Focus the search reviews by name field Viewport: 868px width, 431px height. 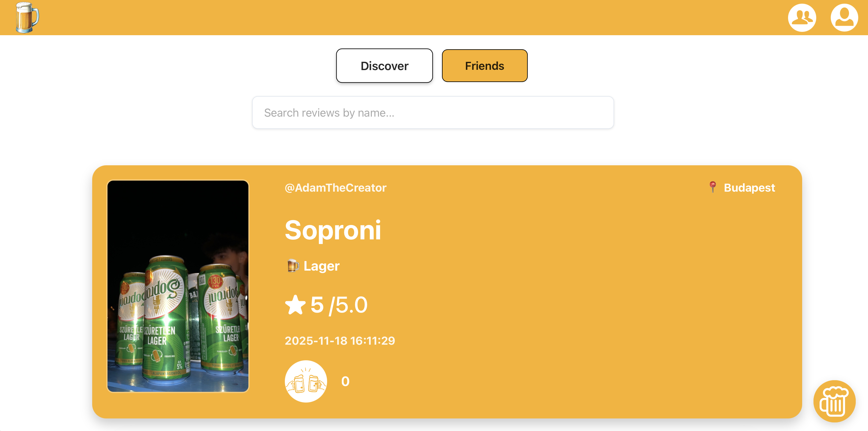433,113
